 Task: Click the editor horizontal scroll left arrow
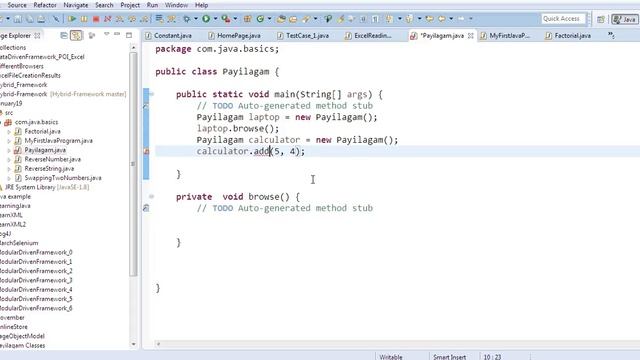(x=158, y=344)
